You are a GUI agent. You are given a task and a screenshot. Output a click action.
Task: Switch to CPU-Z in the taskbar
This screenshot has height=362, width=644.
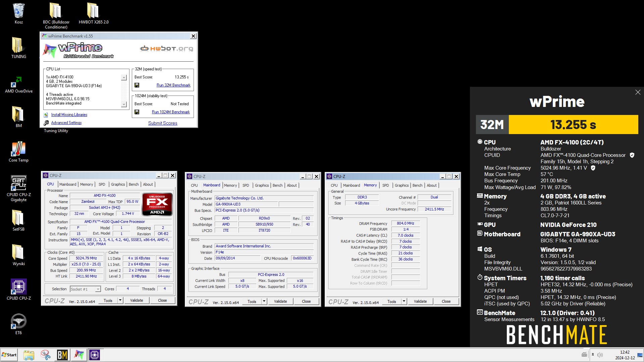point(95,355)
